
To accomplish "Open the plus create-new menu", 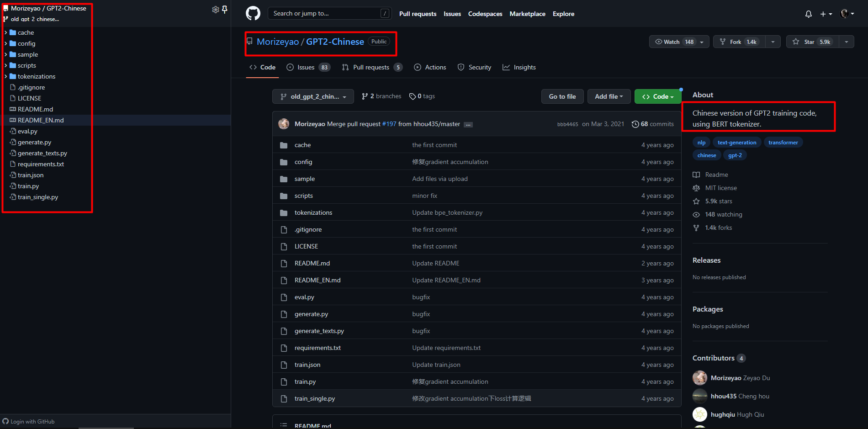I will pos(826,14).
